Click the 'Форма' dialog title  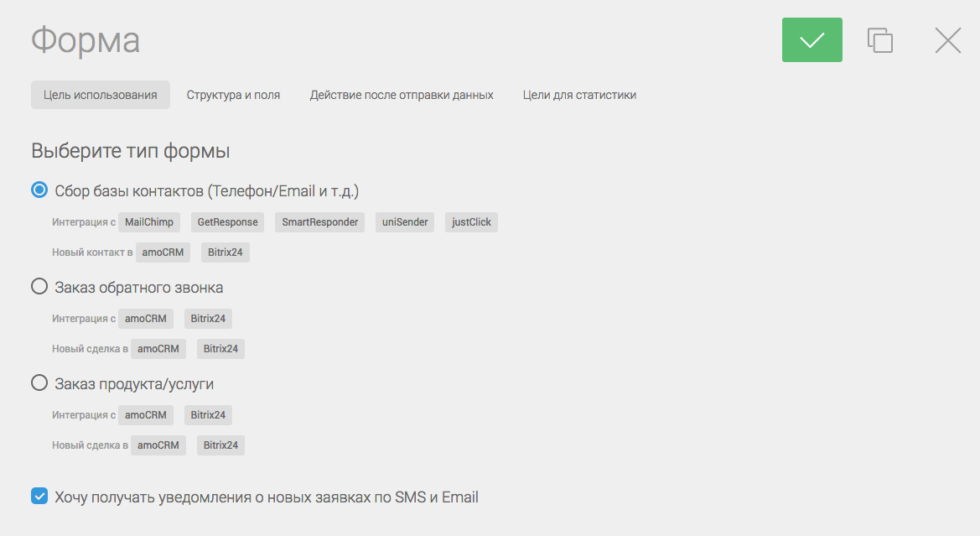(86, 40)
